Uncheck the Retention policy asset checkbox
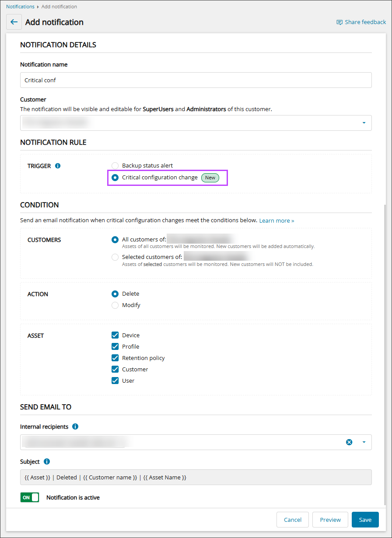The width and height of the screenshot is (392, 538). 115,358
